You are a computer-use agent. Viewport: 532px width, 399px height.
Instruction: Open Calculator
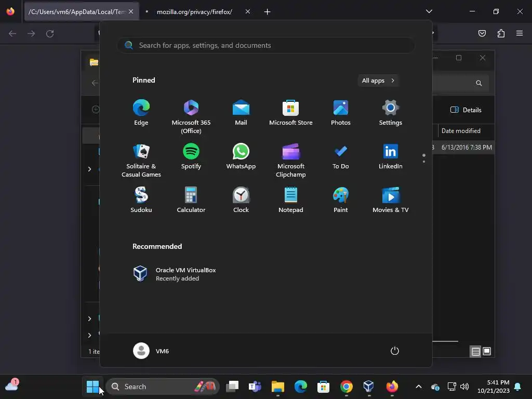[191, 200]
